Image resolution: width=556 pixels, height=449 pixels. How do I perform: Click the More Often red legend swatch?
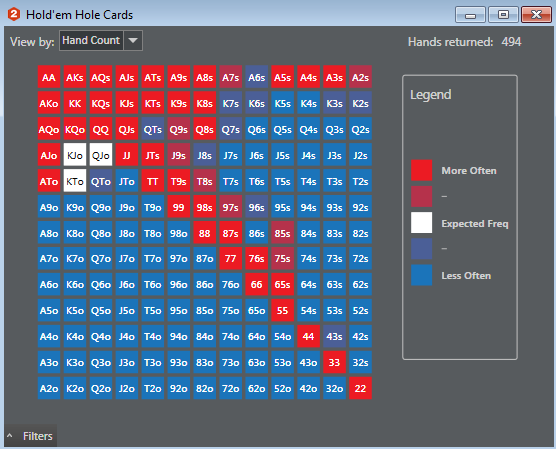click(421, 170)
